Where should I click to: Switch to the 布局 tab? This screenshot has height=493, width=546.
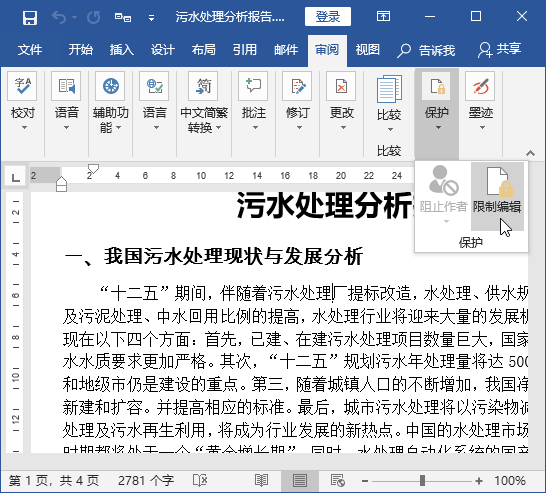coord(204,50)
